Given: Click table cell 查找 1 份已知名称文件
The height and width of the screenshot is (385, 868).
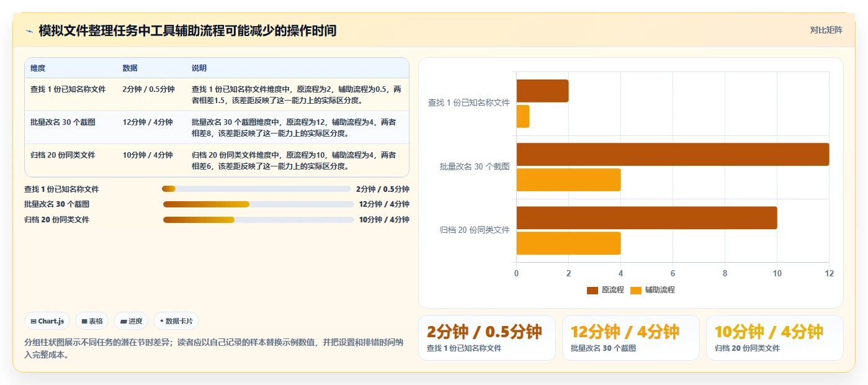Looking at the screenshot, I should [x=68, y=89].
